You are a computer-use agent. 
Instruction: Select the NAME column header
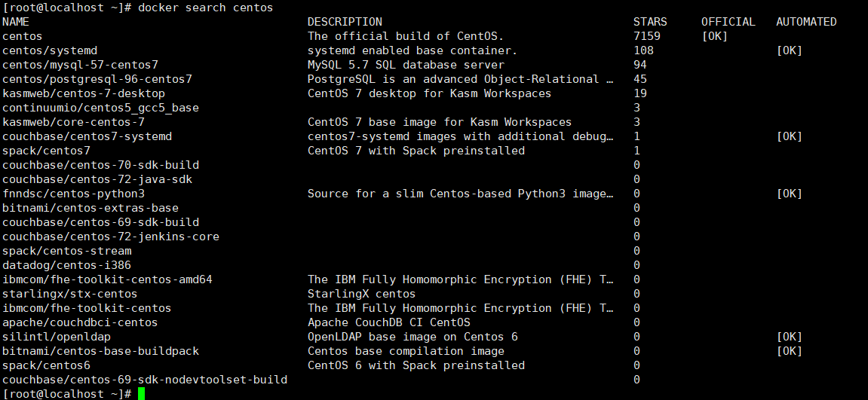[x=16, y=22]
